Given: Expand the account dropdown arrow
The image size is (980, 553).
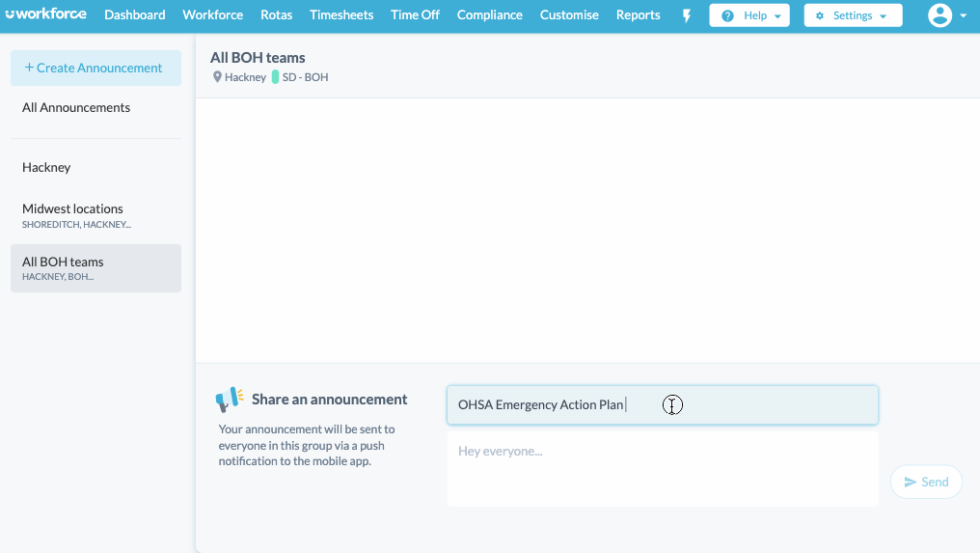Looking at the screenshot, I should (x=963, y=16).
